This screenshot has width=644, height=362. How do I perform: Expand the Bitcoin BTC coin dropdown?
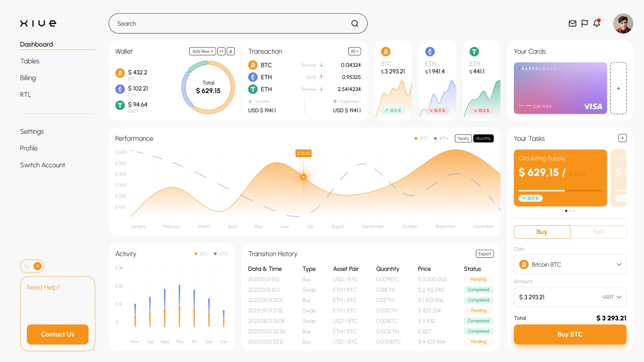(619, 265)
